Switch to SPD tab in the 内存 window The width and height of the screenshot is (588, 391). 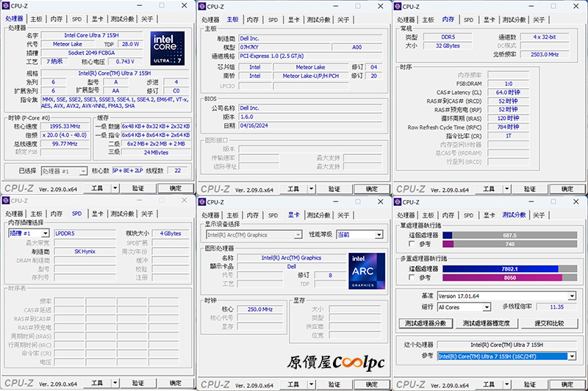pyautogui.click(x=468, y=20)
